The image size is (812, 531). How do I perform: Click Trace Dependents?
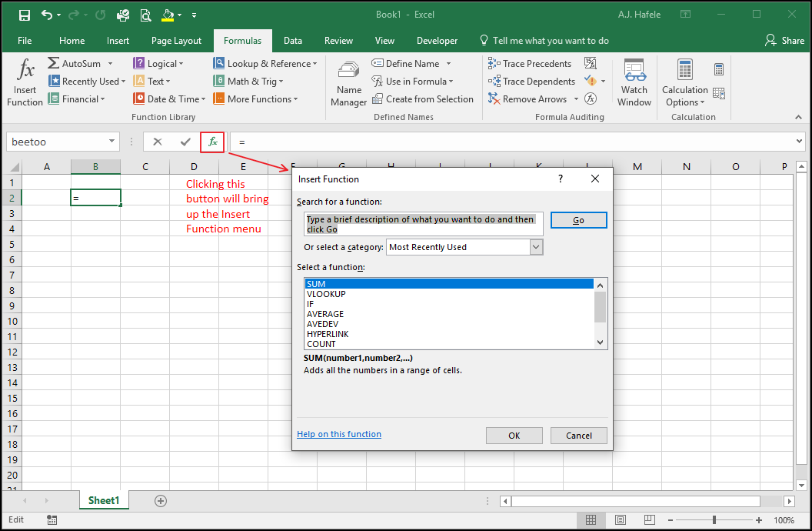(531, 82)
